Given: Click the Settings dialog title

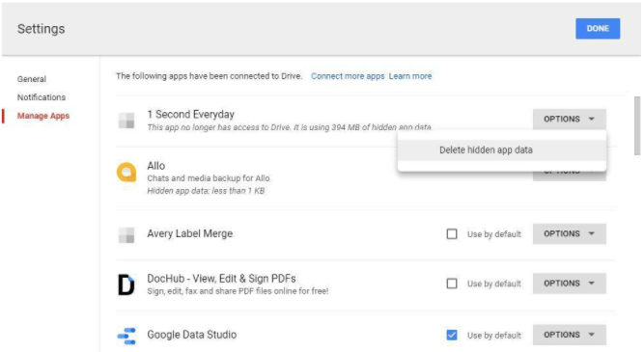Looking at the screenshot, I should point(42,29).
